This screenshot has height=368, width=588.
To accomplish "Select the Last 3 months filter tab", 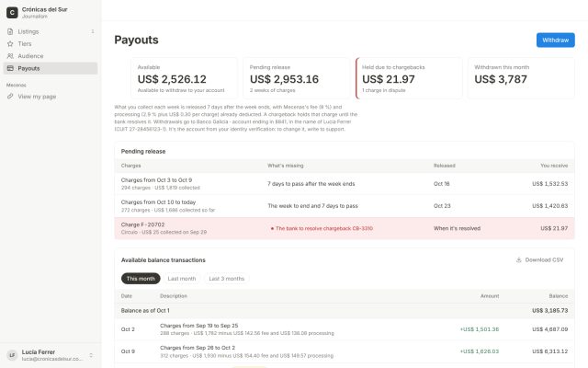I will (227, 279).
